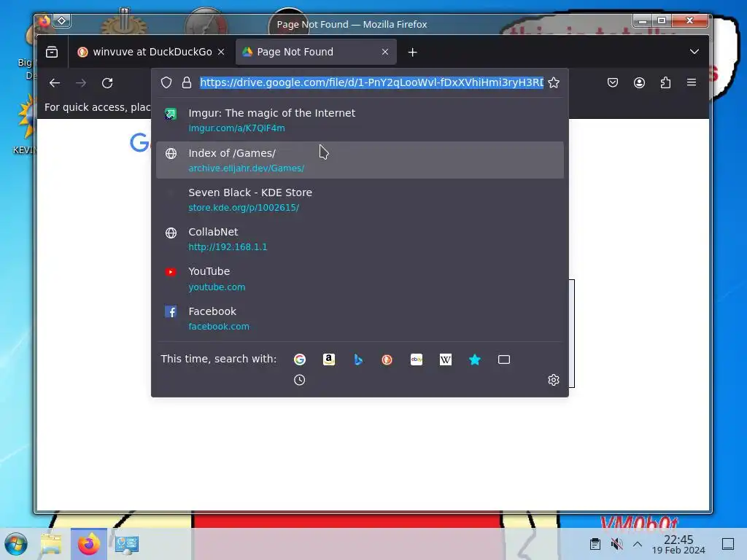Click the selected URL in address bar
The image size is (747, 560).
(371, 82)
